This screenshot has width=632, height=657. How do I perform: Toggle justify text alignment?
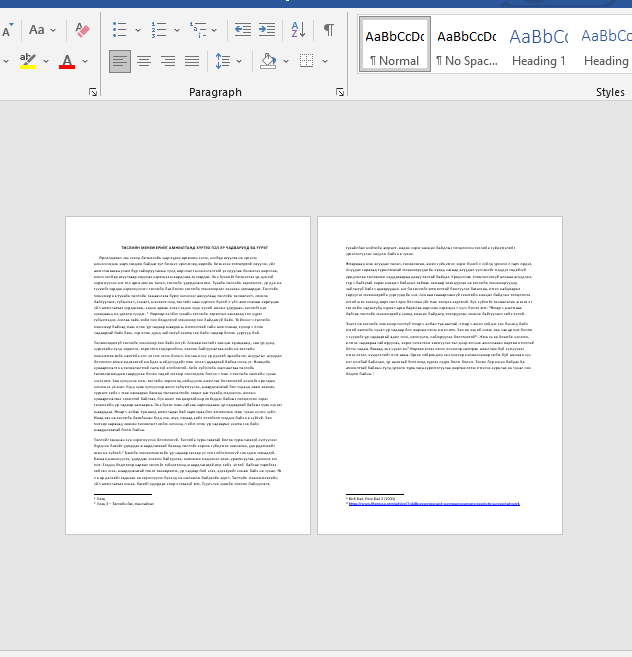coord(194,62)
